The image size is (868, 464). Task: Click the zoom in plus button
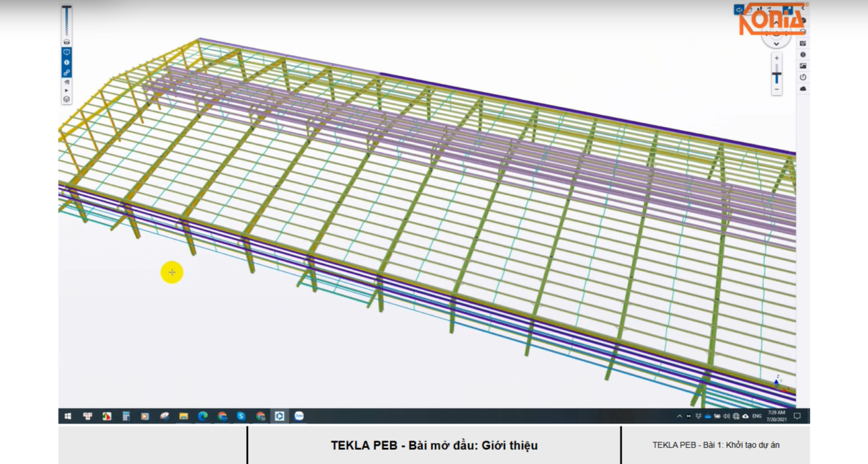click(x=776, y=58)
